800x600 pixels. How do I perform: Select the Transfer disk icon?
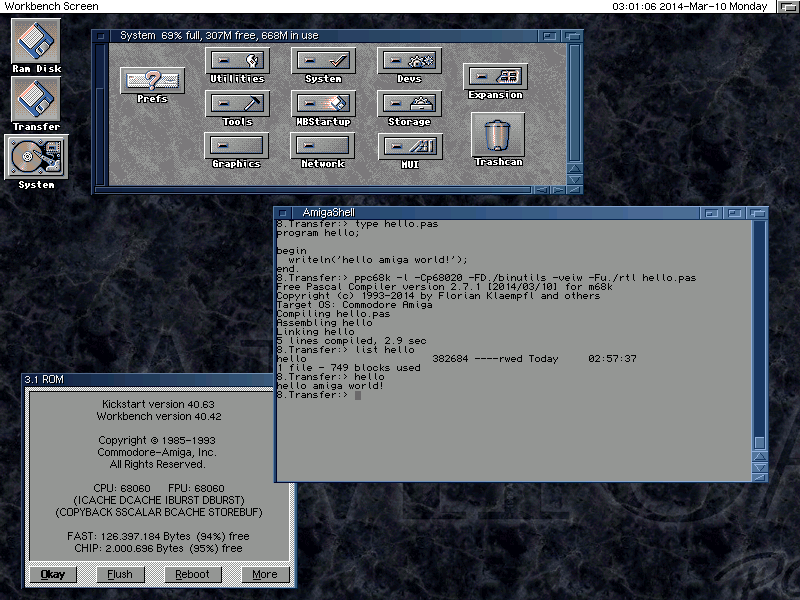tap(36, 104)
